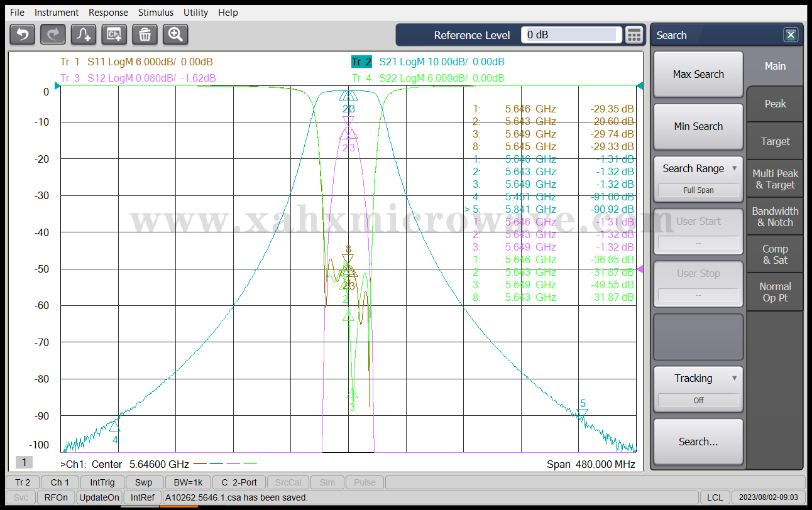Screen dimensions: 812x510
Task: Open the Stimulus menu
Action: pyautogui.click(x=156, y=13)
